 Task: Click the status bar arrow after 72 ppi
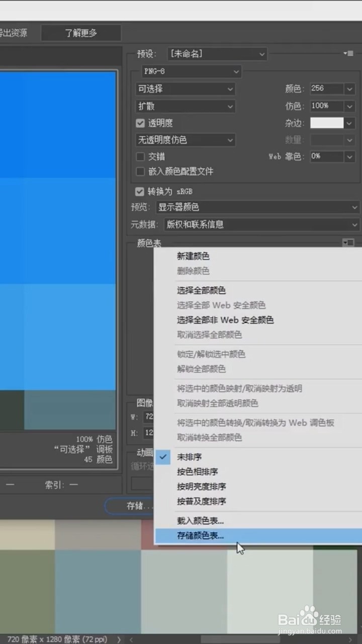[119, 639]
